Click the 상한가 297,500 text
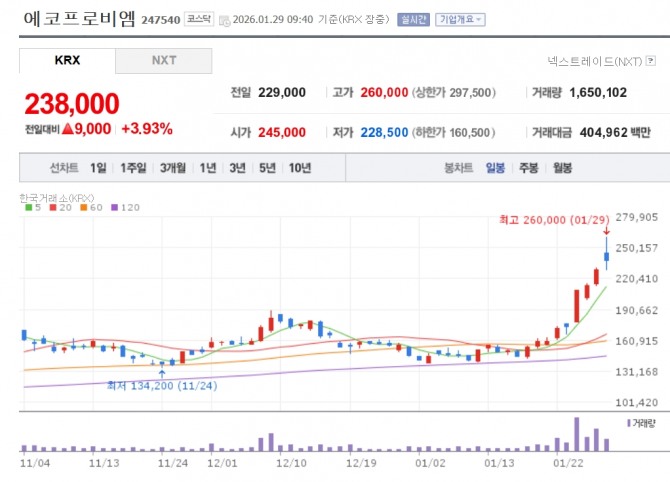This screenshot has width=670, height=482. (454, 93)
